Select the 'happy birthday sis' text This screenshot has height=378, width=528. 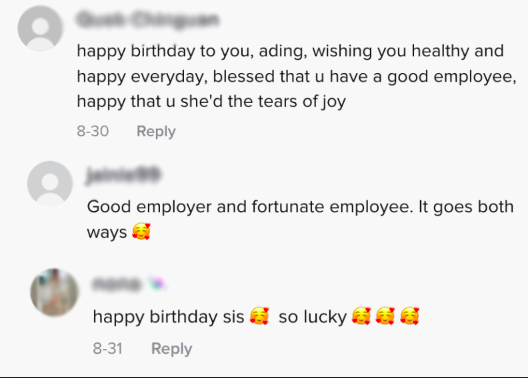pos(168,317)
